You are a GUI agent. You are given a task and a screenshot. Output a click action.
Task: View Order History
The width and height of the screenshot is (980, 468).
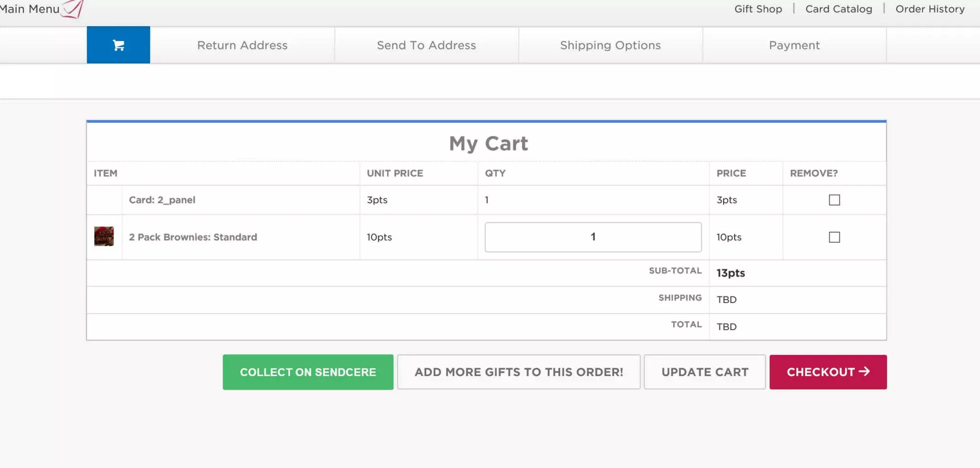pyautogui.click(x=930, y=9)
